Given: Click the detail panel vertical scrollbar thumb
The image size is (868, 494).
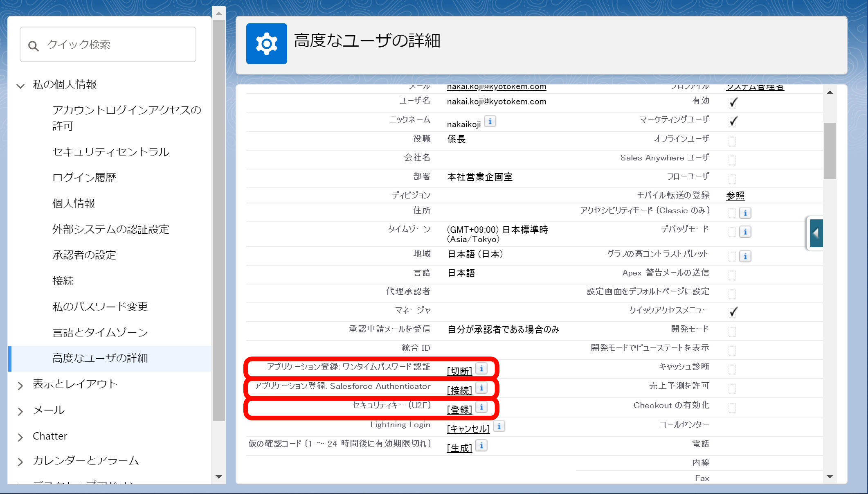Looking at the screenshot, I should click(830, 151).
